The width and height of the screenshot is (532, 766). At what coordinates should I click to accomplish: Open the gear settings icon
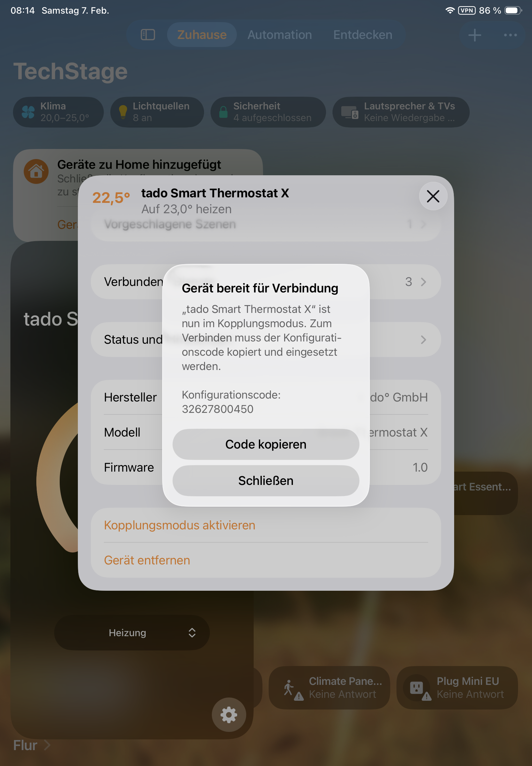pos(229,715)
